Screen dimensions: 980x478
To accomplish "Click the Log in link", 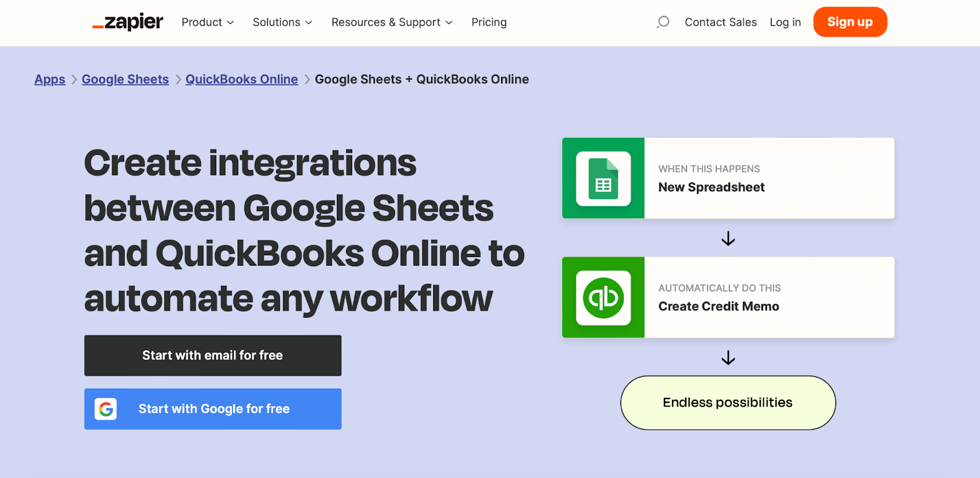I will [785, 22].
